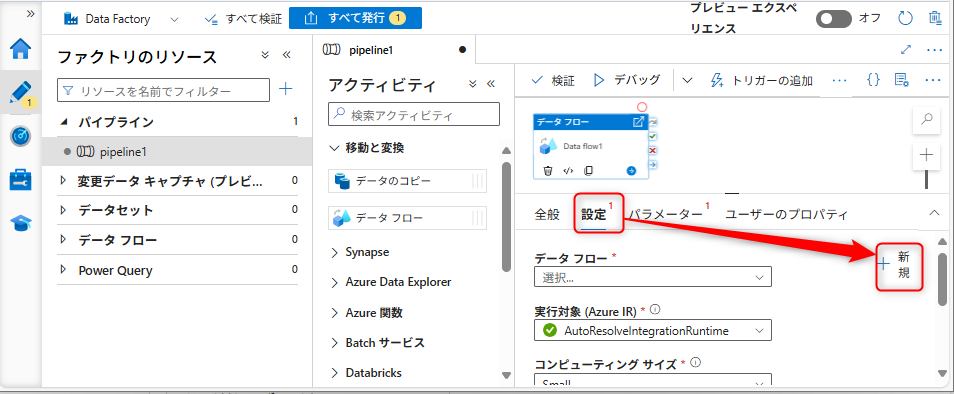The image size is (954, 394).
Task: Click the 検証 validate button
Action: pos(552,80)
